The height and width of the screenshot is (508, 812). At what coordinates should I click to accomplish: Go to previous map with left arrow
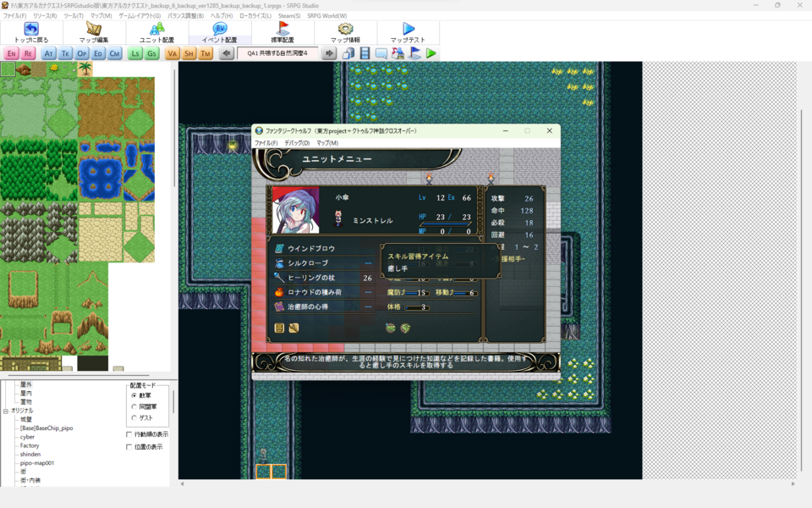point(227,53)
